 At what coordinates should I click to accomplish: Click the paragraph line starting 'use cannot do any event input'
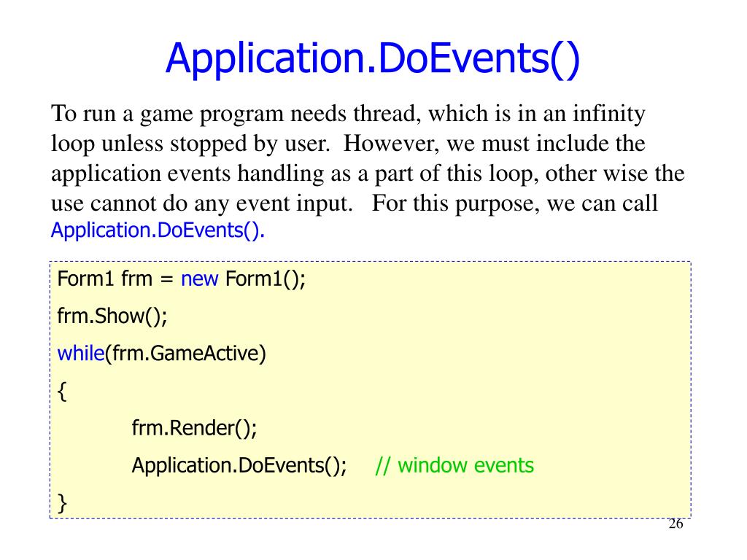tap(355, 204)
